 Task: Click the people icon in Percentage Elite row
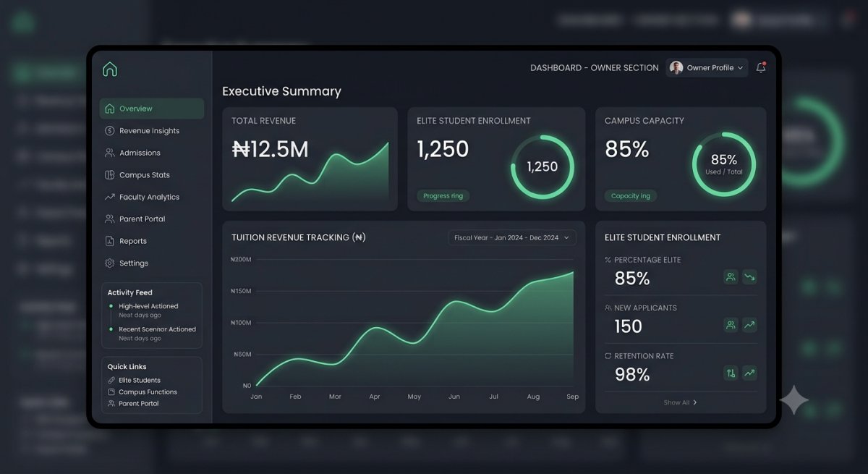coord(731,277)
